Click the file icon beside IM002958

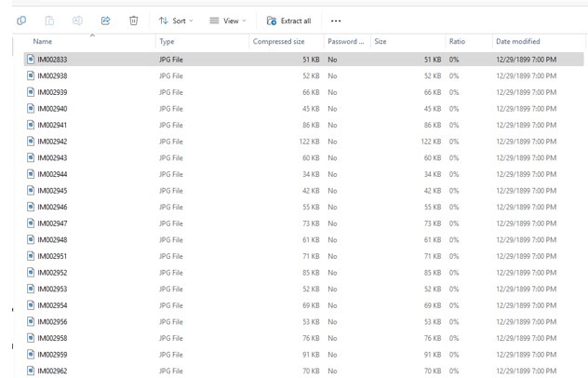(31, 338)
